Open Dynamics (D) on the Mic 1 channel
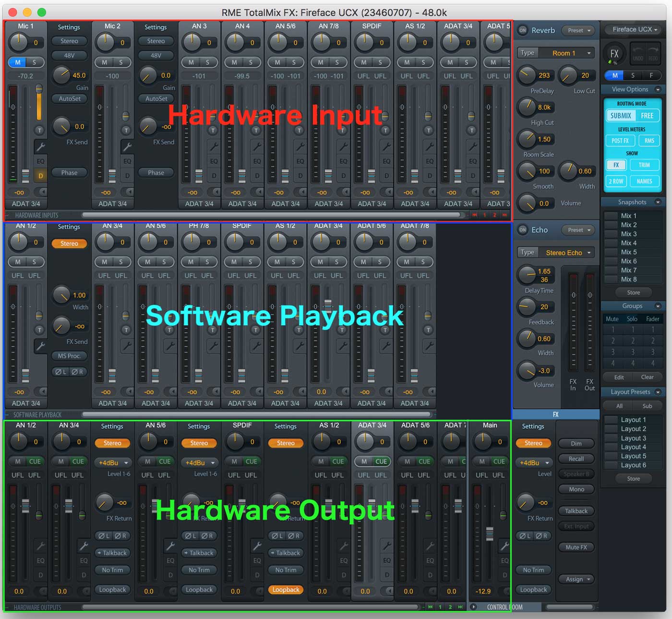672x619 pixels. click(40, 176)
